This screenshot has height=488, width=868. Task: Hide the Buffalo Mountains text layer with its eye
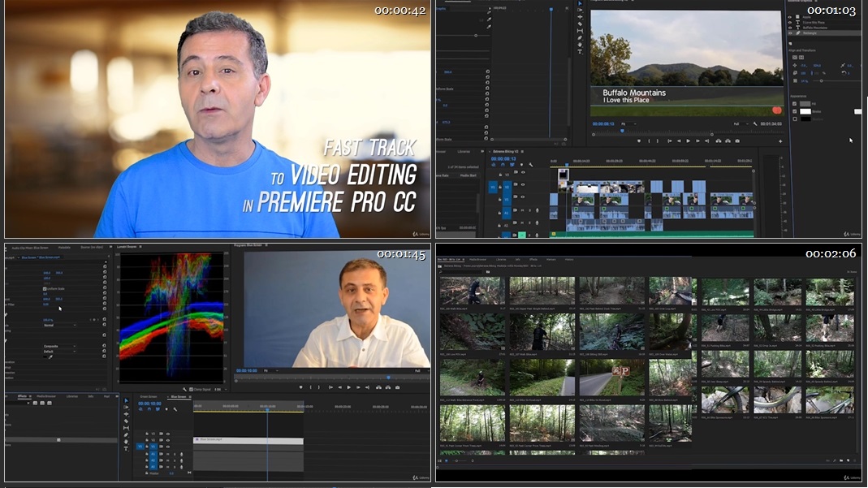click(790, 28)
